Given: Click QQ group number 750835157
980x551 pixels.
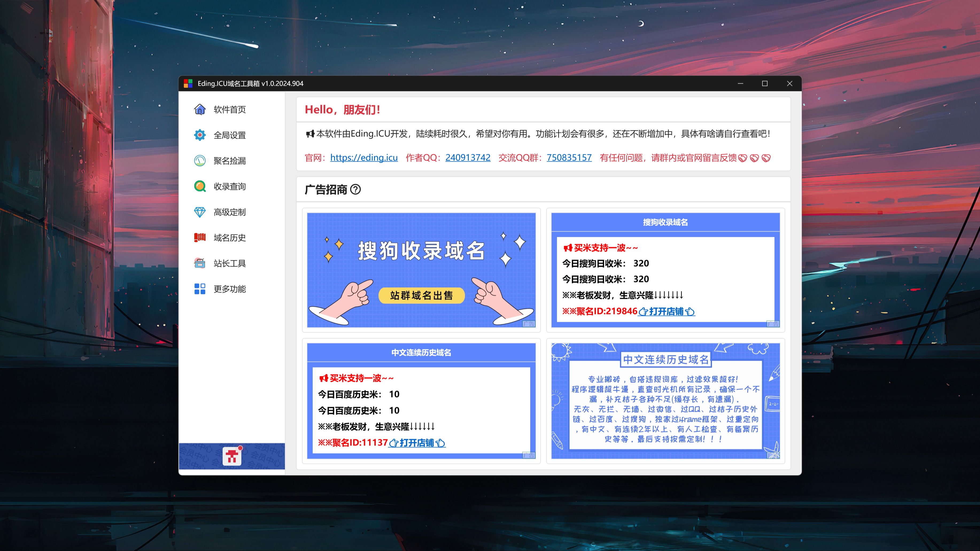Looking at the screenshot, I should pos(569,158).
